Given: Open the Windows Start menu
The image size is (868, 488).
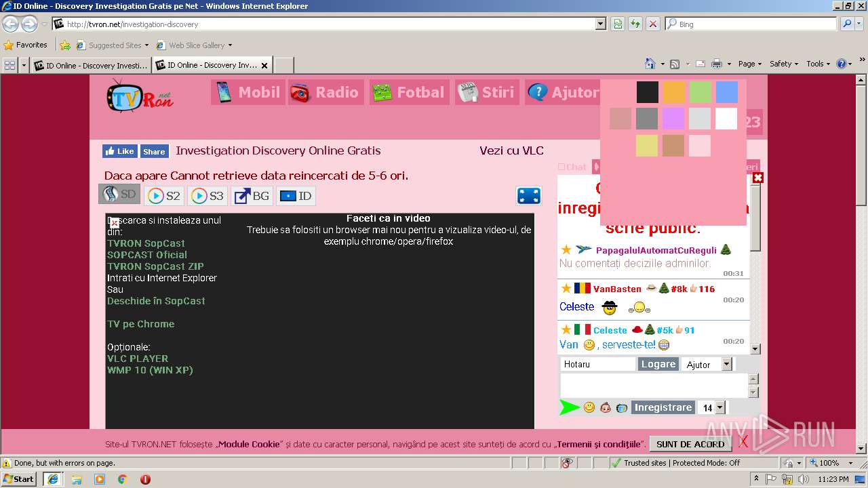Looking at the screenshot, I should [x=18, y=479].
